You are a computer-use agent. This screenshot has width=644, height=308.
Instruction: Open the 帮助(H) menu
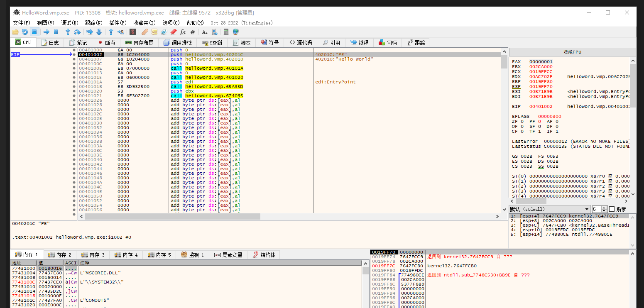[195, 23]
